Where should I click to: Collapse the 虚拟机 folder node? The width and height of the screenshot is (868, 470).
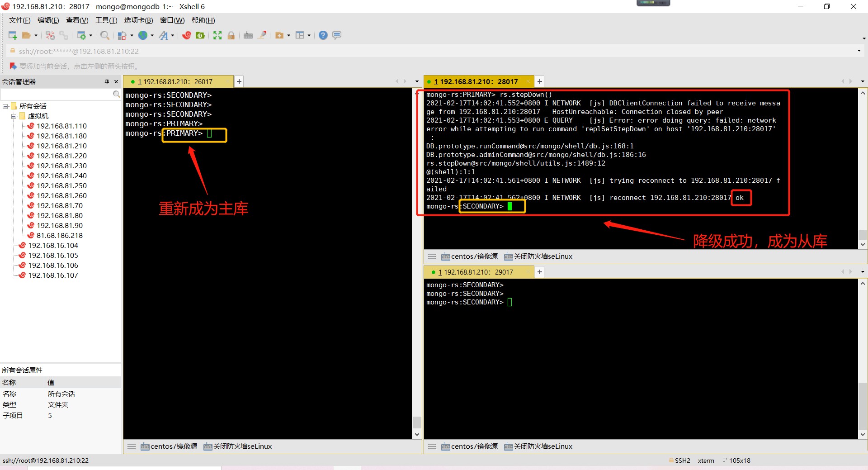pos(14,116)
